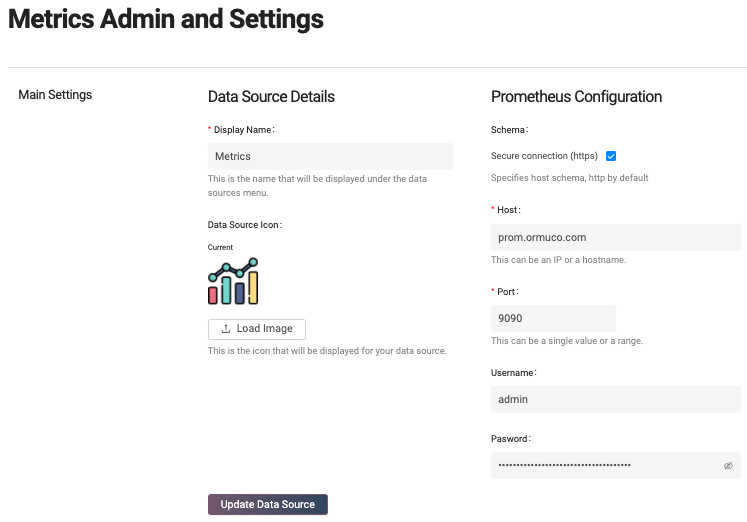Click the Data Source Details heading
This screenshot has height=522, width=747.
(271, 97)
